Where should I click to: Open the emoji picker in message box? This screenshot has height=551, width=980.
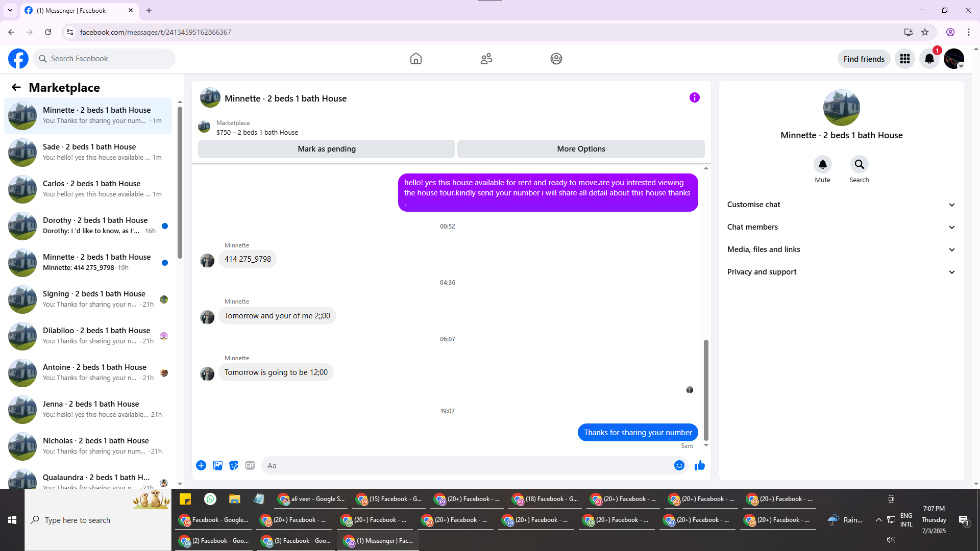click(679, 465)
